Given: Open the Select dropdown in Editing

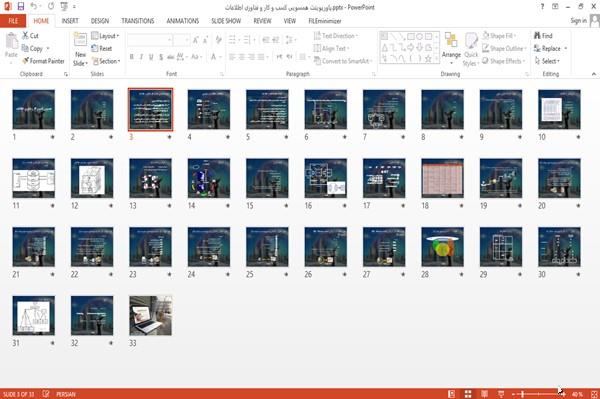Looking at the screenshot, I should point(548,61).
